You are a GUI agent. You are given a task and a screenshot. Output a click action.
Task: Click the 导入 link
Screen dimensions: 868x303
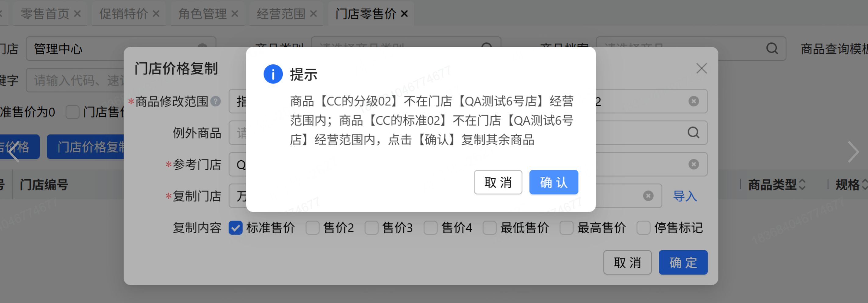[x=685, y=196]
